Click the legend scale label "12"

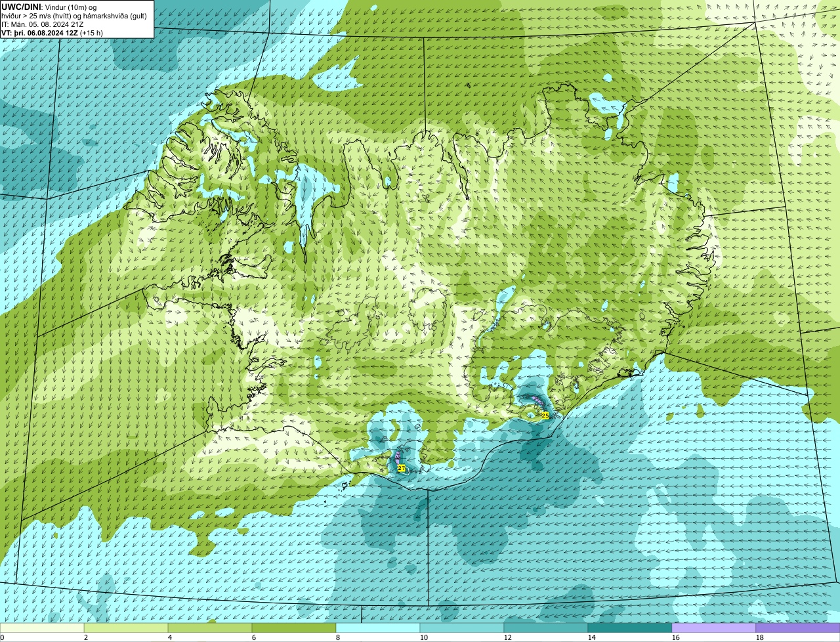(x=508, y=637)
